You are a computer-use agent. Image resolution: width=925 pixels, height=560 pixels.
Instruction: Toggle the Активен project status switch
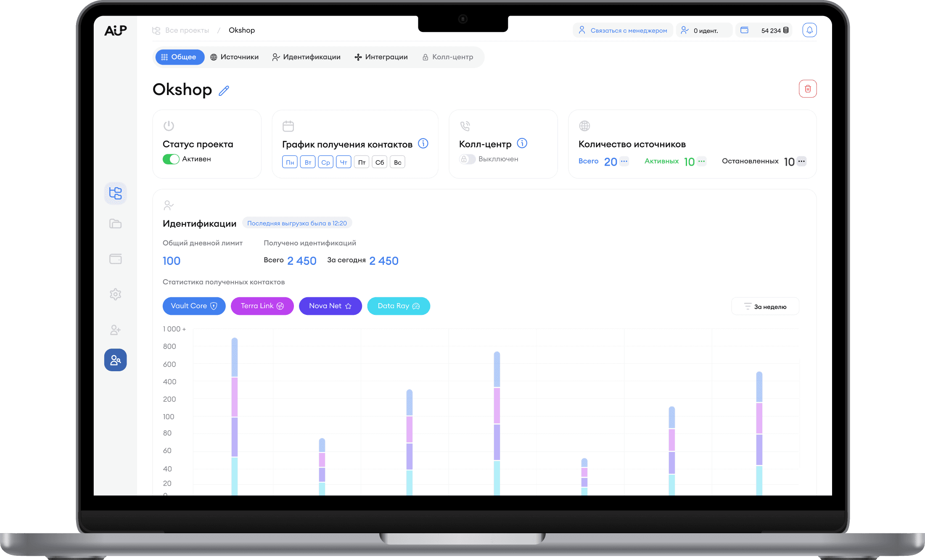pos(171,159)
